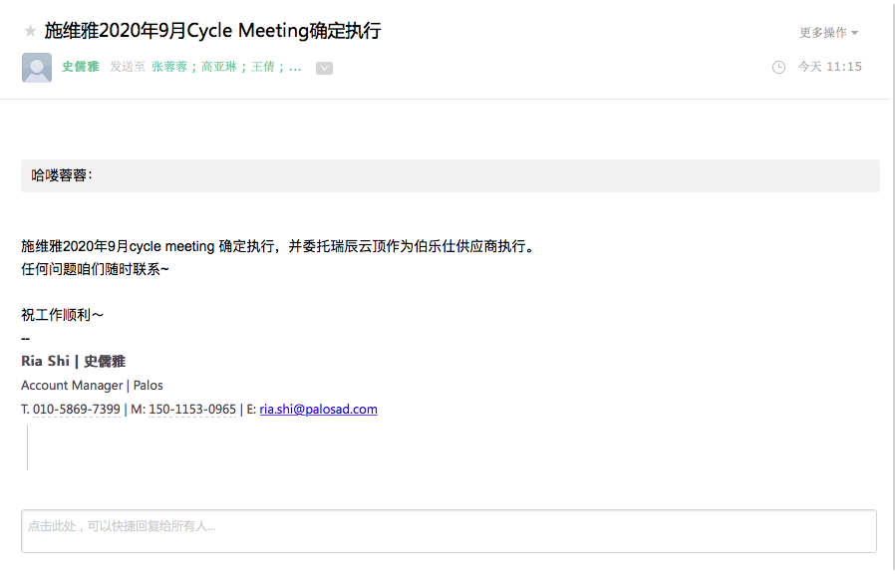
Task: Open the 更多操作 dropdown menu
Action: pos(828,33)
